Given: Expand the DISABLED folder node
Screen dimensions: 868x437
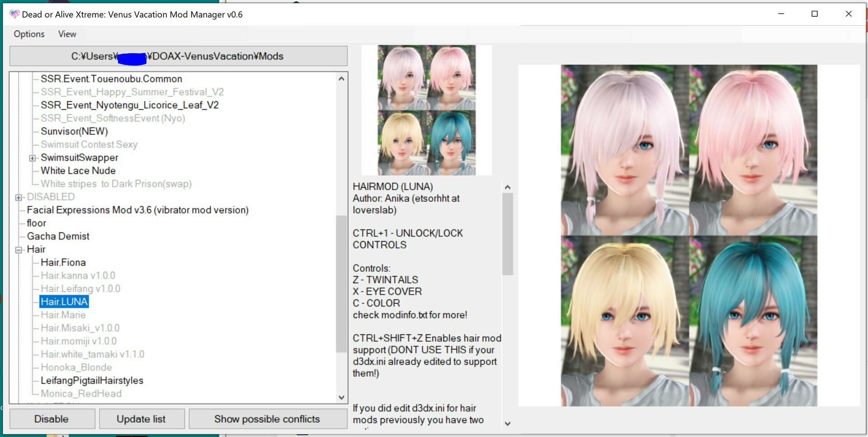Looking at the screenshot, I should [x=18, y=197].
